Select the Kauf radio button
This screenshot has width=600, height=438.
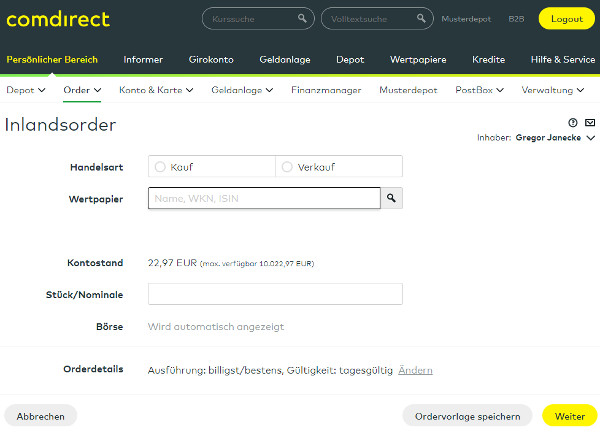pos(160,167)
